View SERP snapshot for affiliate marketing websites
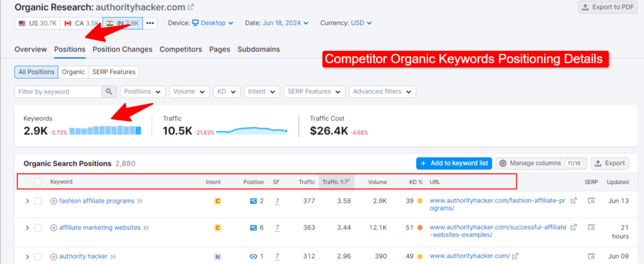The height and width of the screenshot is (264, 644). [591, 227]
